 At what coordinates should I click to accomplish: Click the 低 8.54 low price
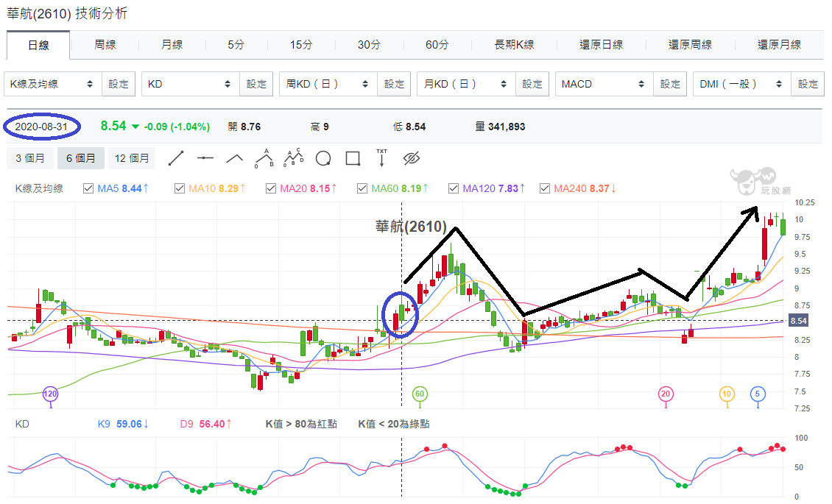click(x=409, y=127)
